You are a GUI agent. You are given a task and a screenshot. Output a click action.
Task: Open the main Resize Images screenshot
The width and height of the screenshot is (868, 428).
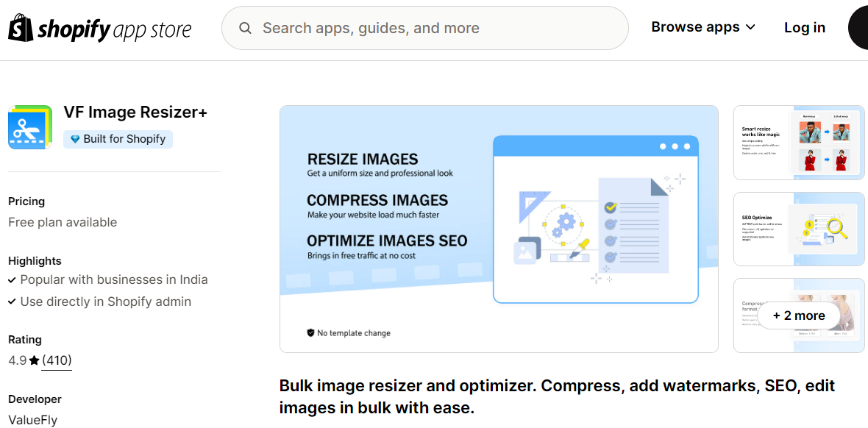(499, 229)
